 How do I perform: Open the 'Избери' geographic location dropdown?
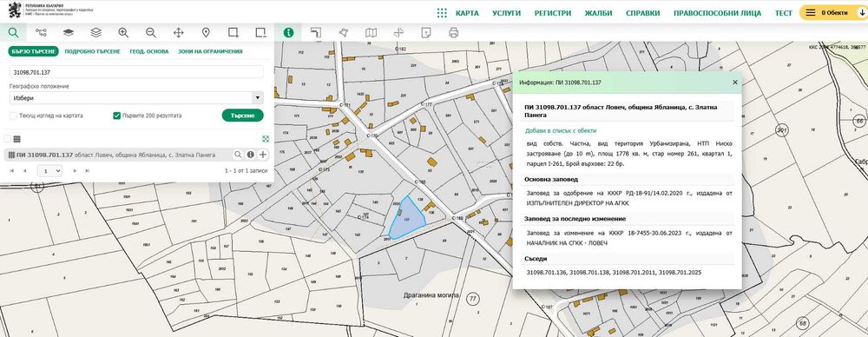click(x=136, y=97)
